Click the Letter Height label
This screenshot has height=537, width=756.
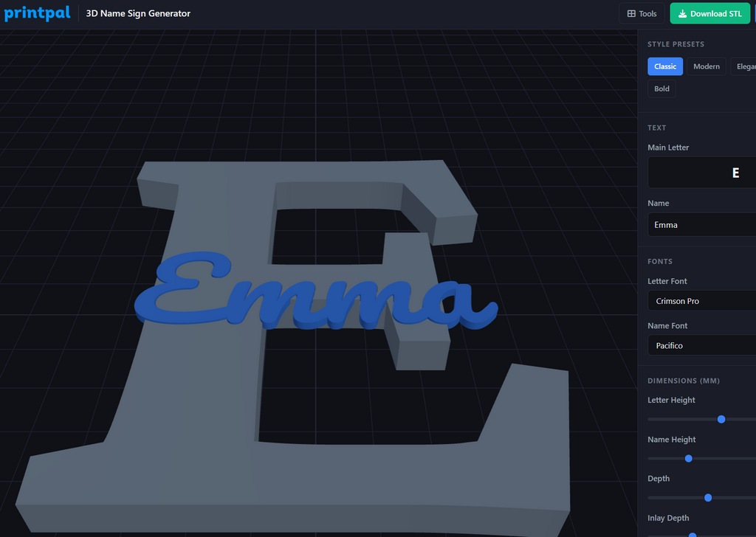[671, 401]
